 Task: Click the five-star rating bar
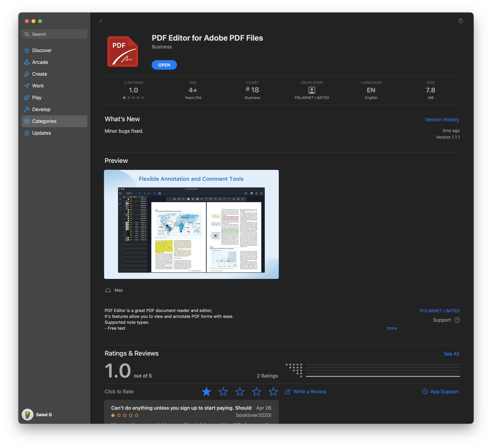(383, 364)
